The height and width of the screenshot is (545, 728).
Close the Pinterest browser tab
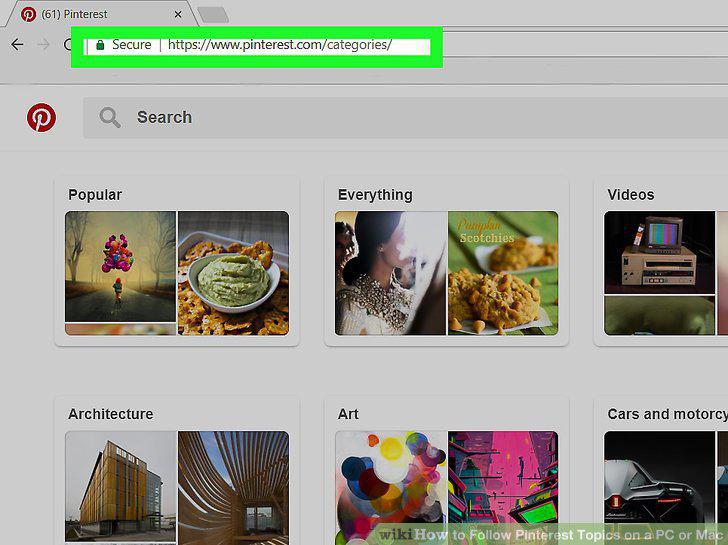pyautogui.click(x=178, y=15)
